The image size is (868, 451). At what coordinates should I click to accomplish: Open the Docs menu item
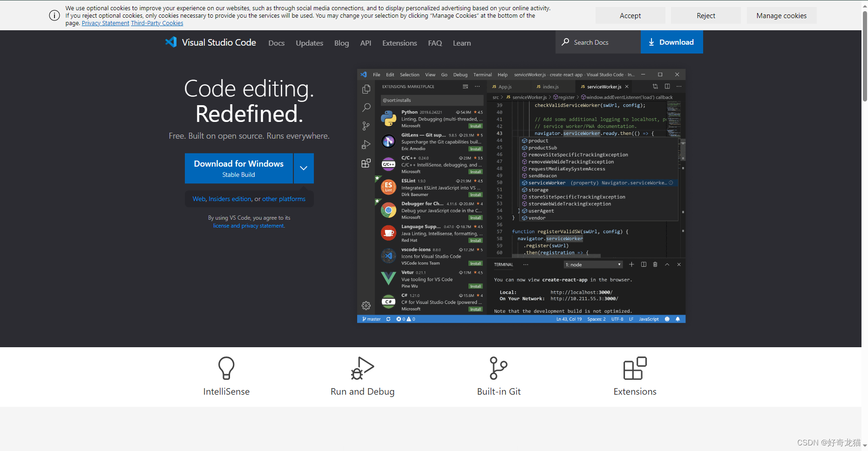[277, 43]
